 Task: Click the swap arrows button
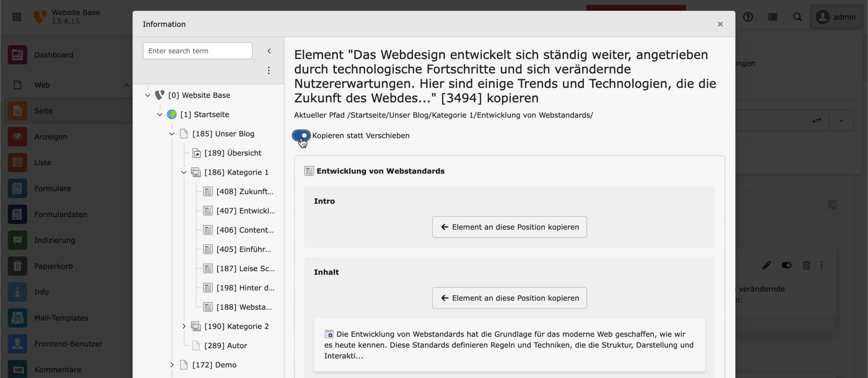pyautogui.click(x=816, y=121)
